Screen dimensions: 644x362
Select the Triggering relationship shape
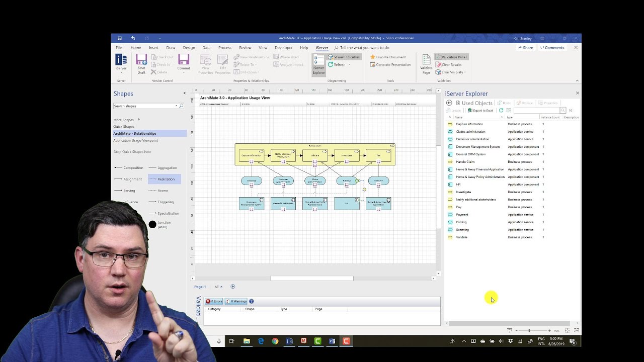(x=162, y=202)
